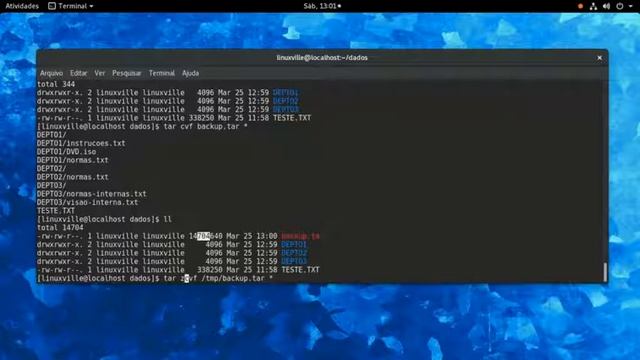The height and width of the screenshot is (360, 640).
Task: Click 'DEPT01/DVD.iso' output line
Action: pos(67,152)
